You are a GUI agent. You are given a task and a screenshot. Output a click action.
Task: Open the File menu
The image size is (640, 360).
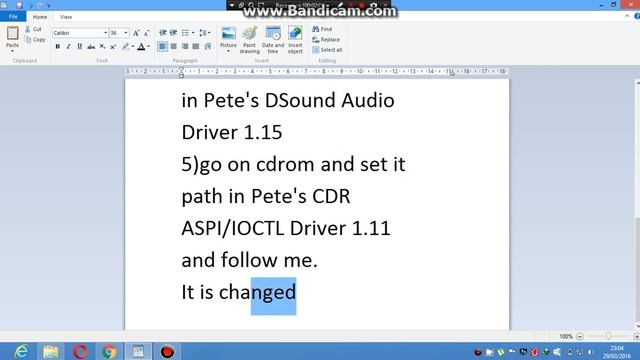pyautogui.click(x=13, y=17)
